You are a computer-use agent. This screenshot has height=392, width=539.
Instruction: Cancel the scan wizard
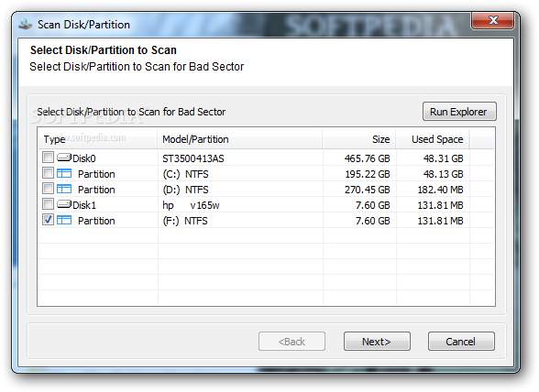click(461, 342)
